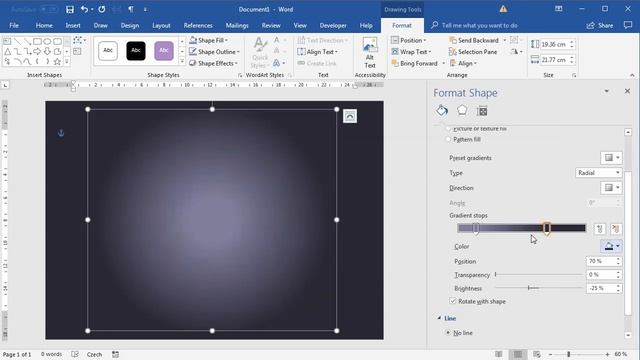The height and width of the screenshot is (360, 640).
Task: Switch to Web Layout view
Action: pos(537,354)
